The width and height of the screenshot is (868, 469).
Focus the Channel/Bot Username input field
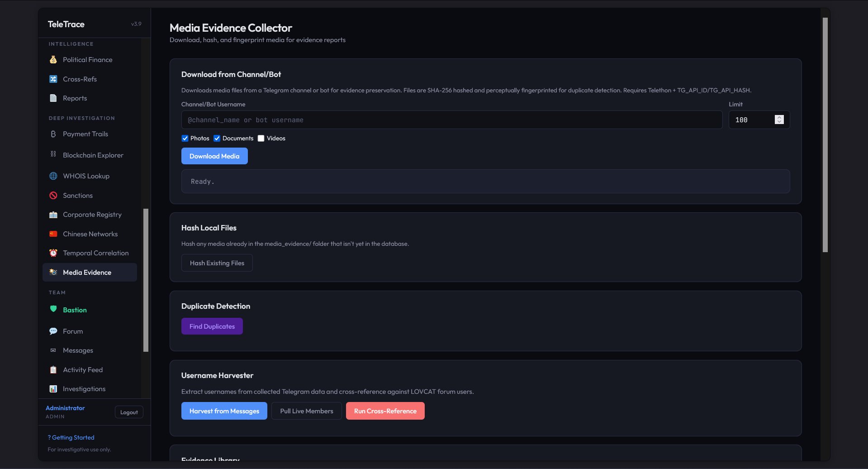coord(451,120)
